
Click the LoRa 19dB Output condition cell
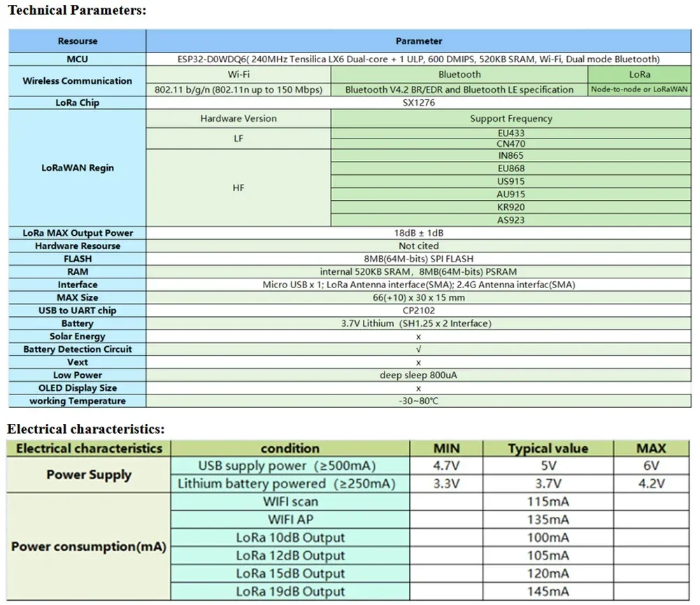pyautogui.click(x=290, y=592)
